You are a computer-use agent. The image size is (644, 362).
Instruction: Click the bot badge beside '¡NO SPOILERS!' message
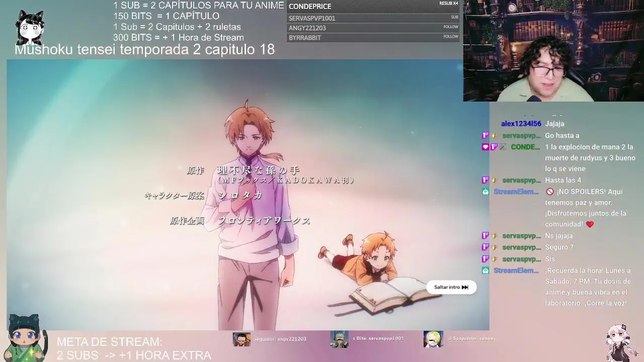click(486, 192)
